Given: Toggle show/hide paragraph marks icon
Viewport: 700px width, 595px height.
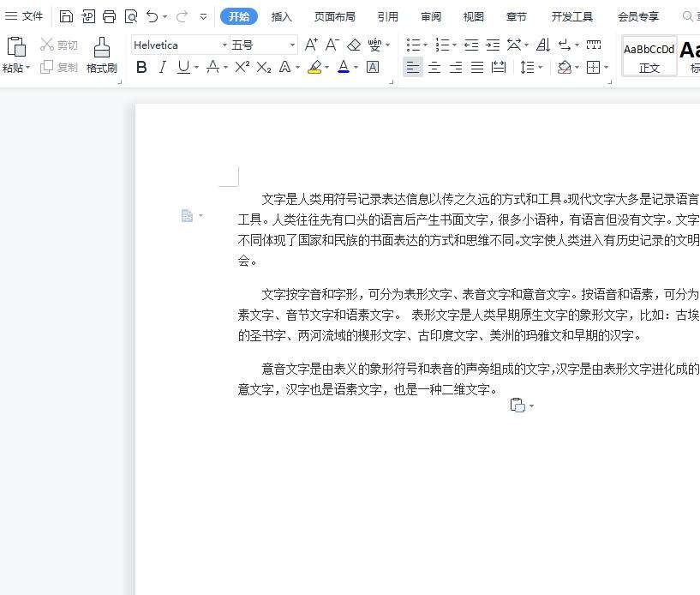Looking at the screenshot, I should (x=565, y=45).
